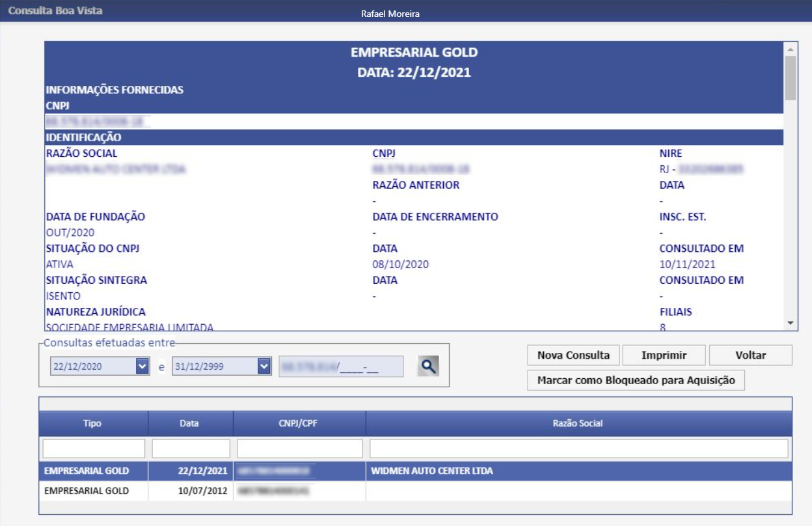
Task: Click the Voltar button
Action: pyautogui.click(x=750, y=355)
